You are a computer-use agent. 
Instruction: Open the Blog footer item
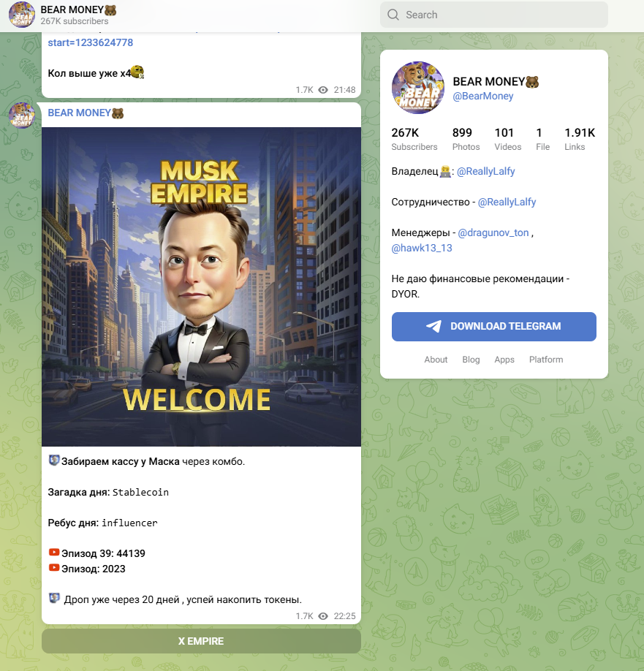coord(471,360)
